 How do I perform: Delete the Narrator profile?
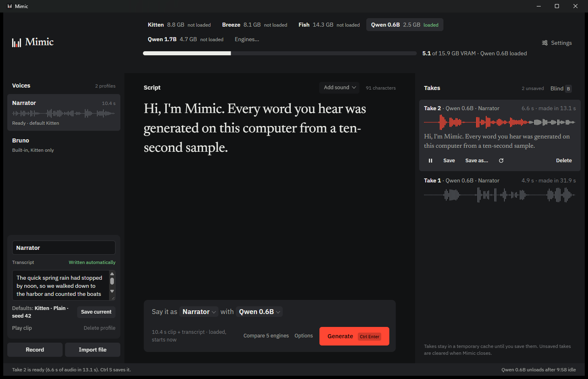click(99, 328)
